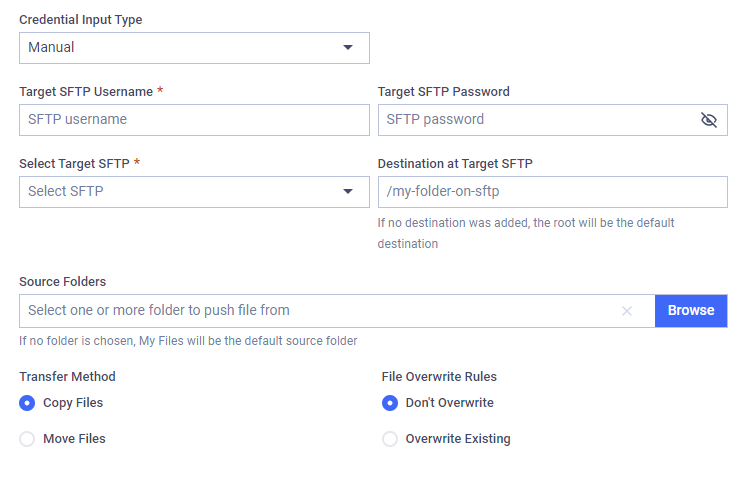Expand the Select SFTP dropdown arrow
Screen dimensions: 743x479
348,191
